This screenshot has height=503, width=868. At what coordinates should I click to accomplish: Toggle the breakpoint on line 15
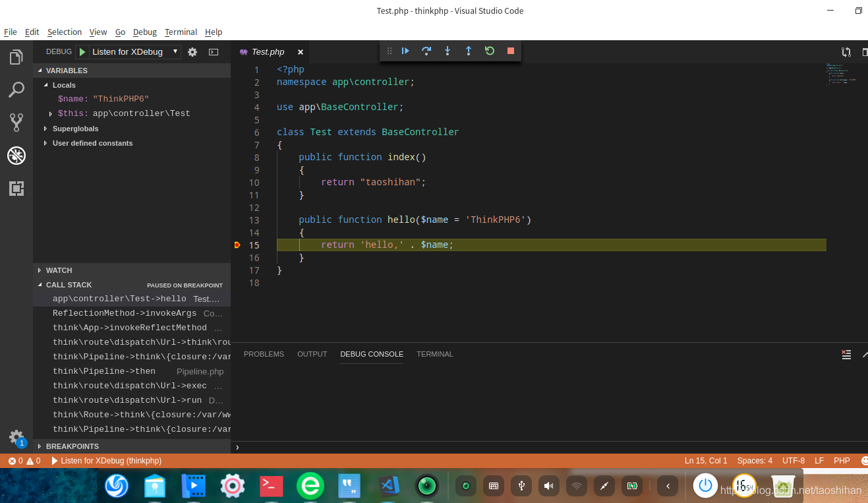point(237,245)
